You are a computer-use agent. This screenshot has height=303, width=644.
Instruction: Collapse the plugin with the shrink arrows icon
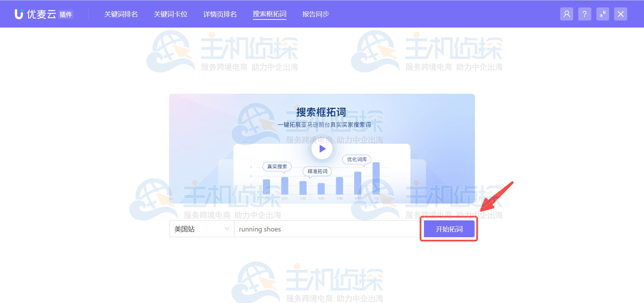coord(603,14)
